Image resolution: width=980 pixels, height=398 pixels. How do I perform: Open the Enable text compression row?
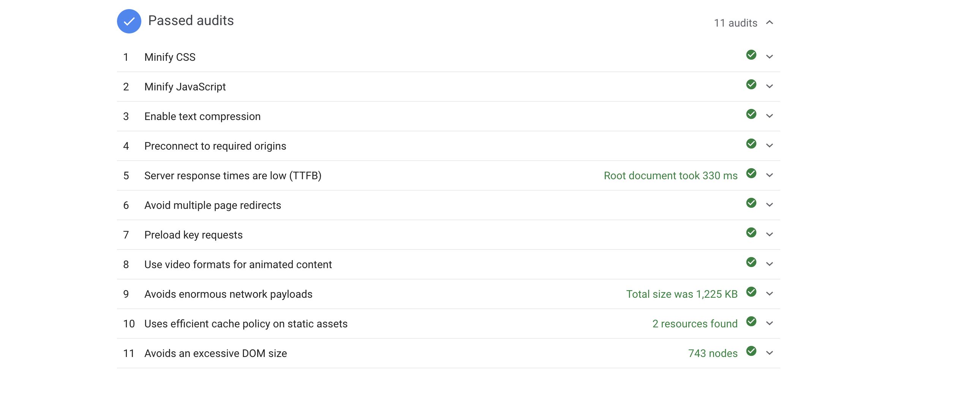(x=448, y=117)
